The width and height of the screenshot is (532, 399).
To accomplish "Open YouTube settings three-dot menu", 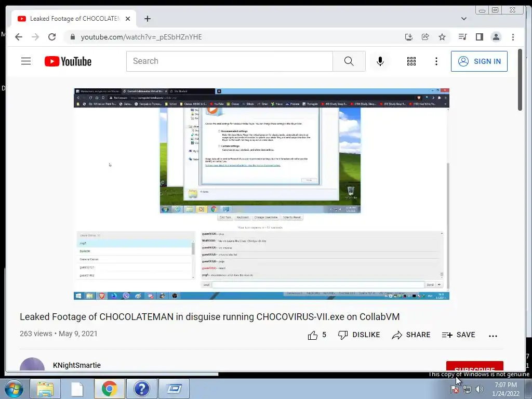I will [436, 61].
